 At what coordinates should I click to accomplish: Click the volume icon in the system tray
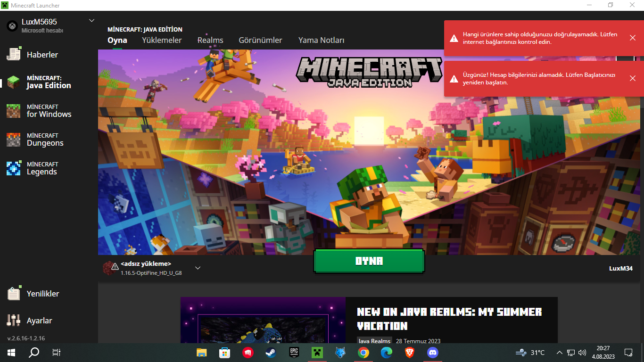point(582,352)
